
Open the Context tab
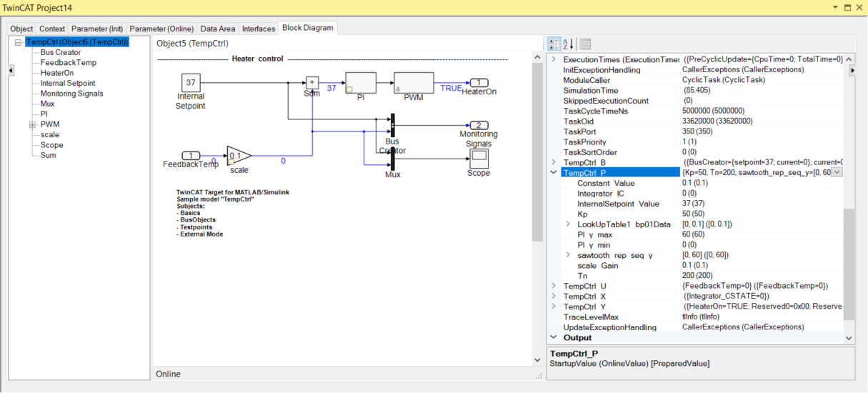click(52, 29)
